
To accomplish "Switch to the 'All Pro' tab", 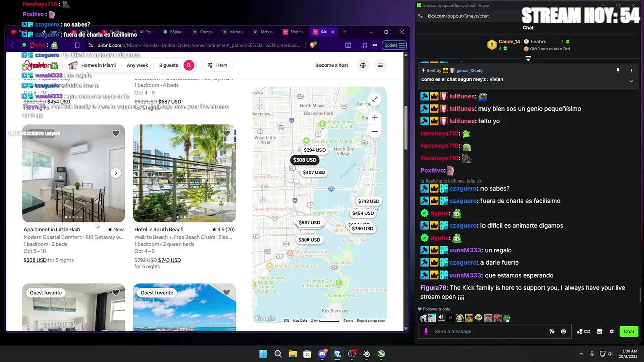I will click(x=143, y=32).
